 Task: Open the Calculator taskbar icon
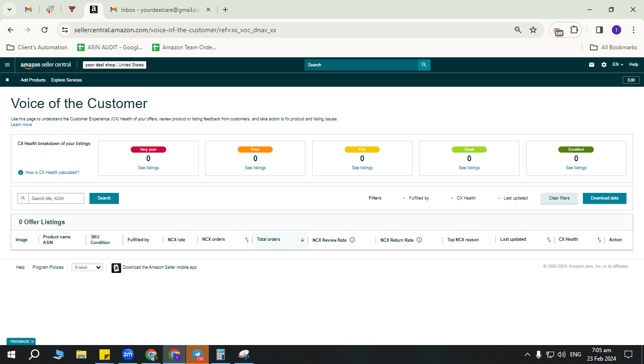(x=220, y=355)
